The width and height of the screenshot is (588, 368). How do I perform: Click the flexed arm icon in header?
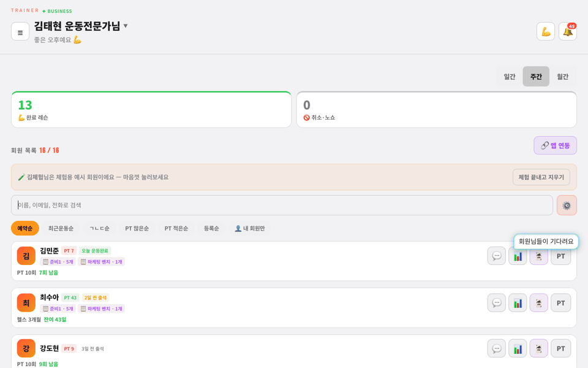point(546,31)
